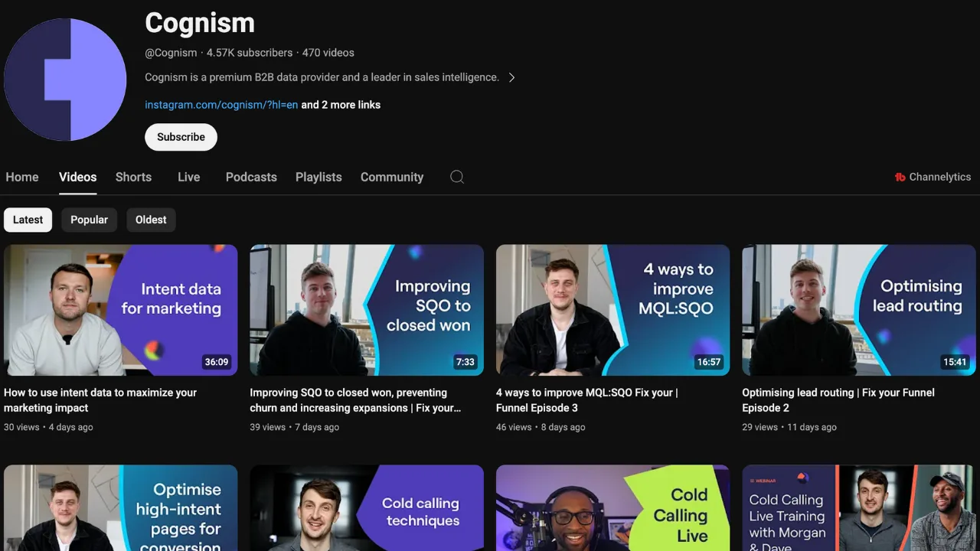Open the 'Optimising lead routing' thumbnail
Screen dimensions: 980x551
coord(859,310)
